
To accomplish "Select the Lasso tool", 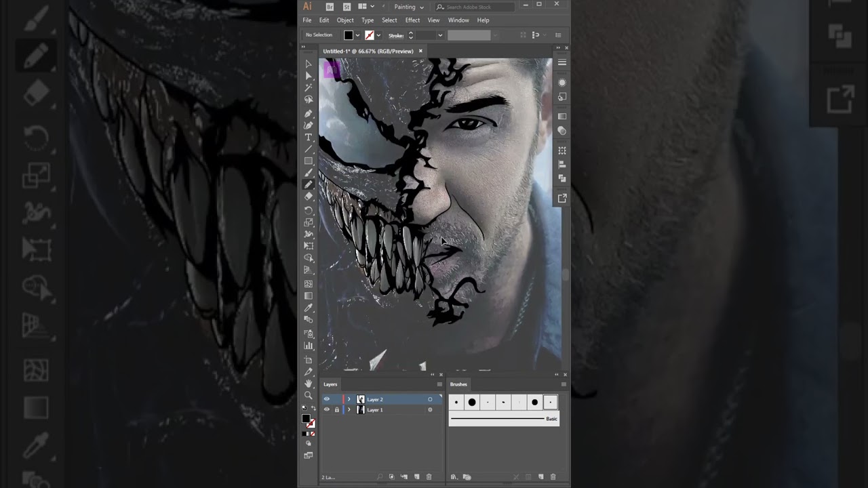I will [309, 100].
